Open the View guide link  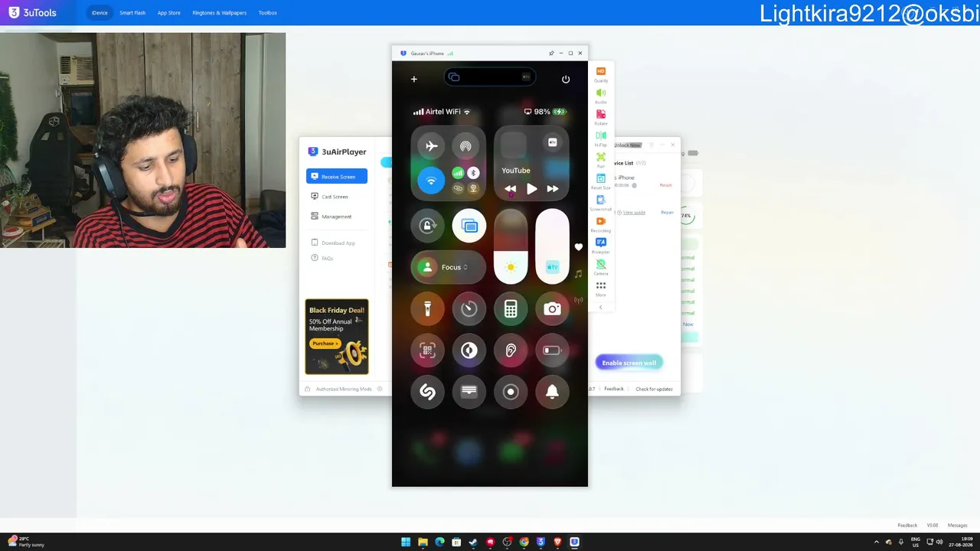(634, 213)
